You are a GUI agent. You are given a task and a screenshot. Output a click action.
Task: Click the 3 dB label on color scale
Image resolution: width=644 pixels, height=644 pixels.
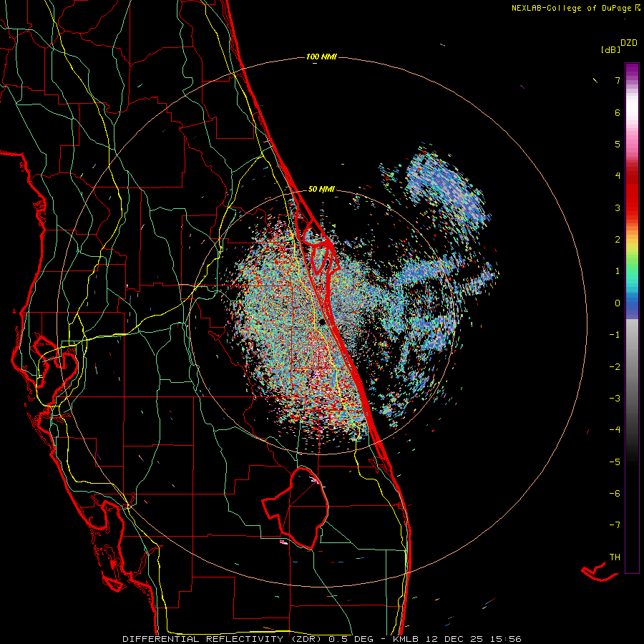click(x=618, y=208)
